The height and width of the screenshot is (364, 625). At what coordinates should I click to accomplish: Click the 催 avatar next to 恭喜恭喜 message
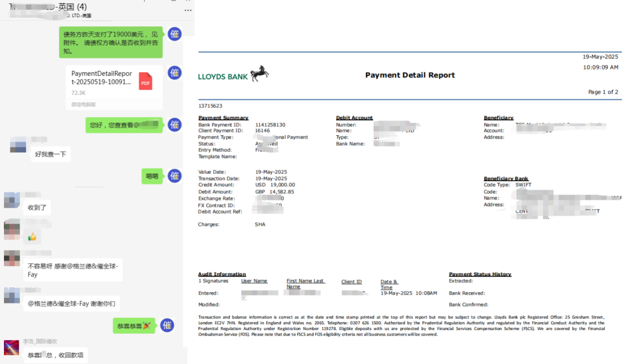pyautogui.click(x=167, y=325)
